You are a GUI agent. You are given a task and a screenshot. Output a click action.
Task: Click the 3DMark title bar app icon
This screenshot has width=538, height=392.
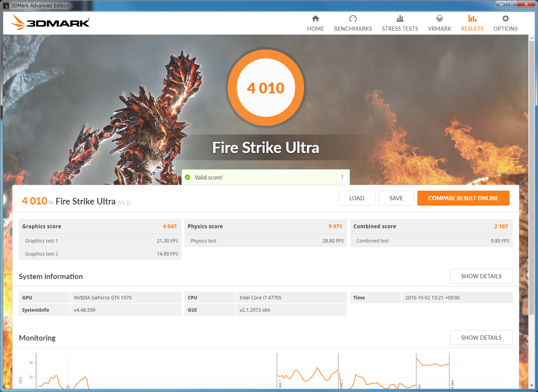pyautogui.click(x=6, y=5)
